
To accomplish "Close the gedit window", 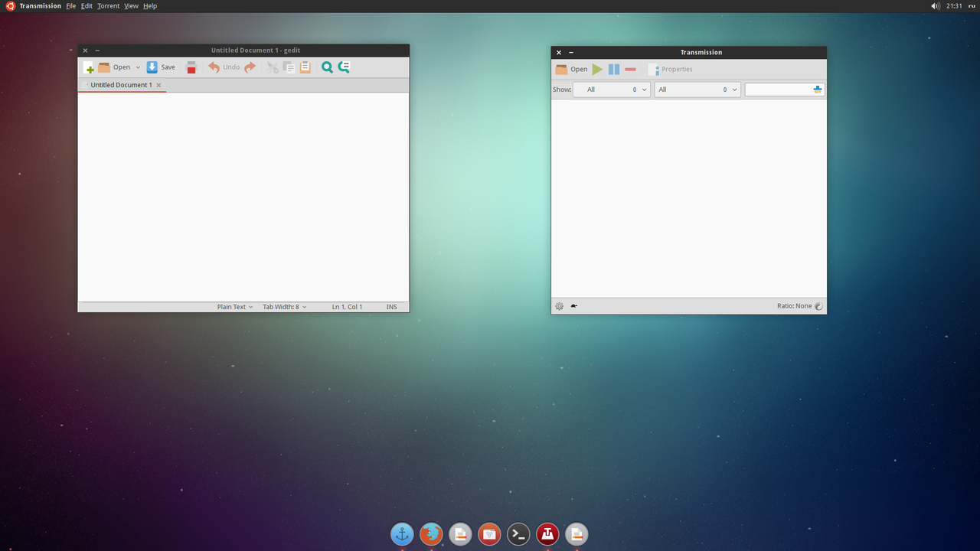I will pos(85,51).
